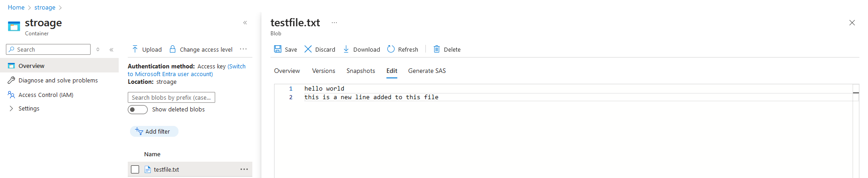The height and width of the screenshot is (178, 868).
Task: Click the editor vertical scrollbar
Action: tap(856, 131)
